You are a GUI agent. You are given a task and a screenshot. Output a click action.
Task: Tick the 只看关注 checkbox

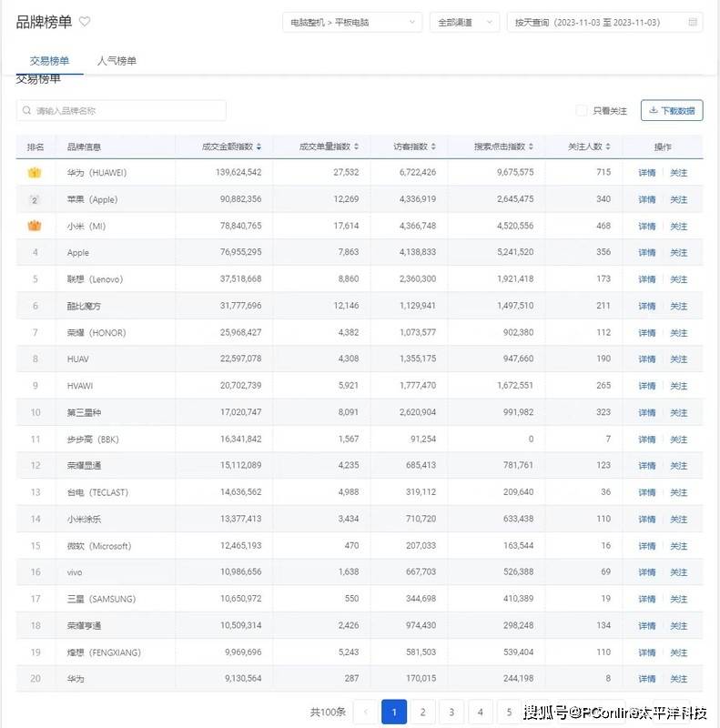(581, 110)
